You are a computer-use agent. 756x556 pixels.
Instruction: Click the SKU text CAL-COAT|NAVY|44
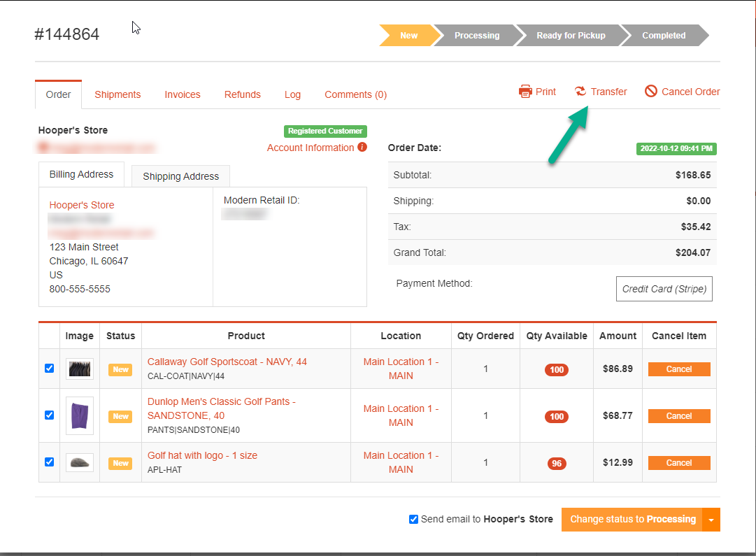186,376
